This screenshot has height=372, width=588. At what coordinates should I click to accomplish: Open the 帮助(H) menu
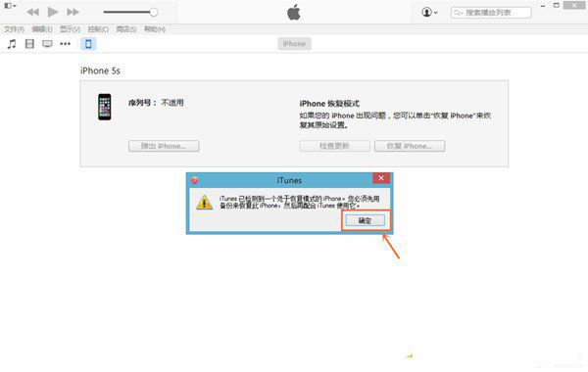click(155, 29)
